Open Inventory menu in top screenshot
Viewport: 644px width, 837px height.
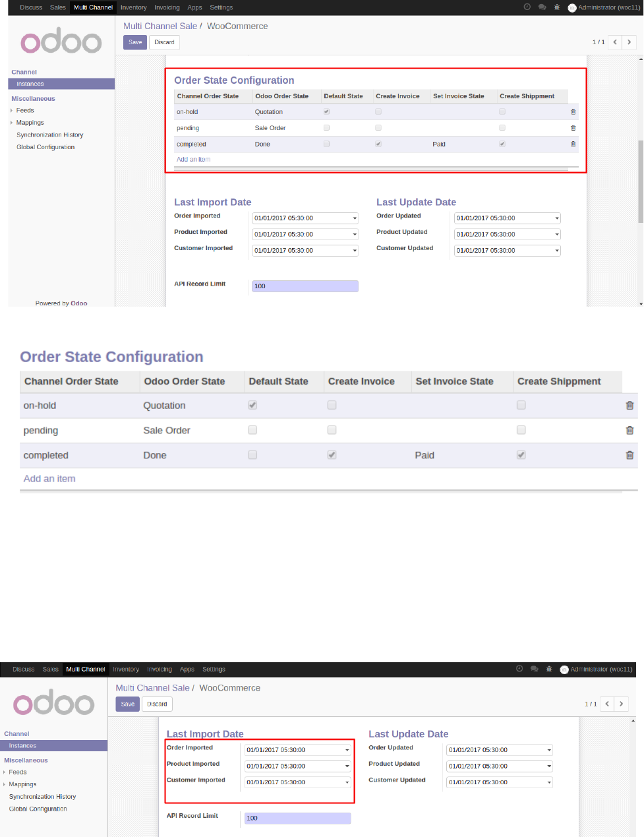[133, 7]
